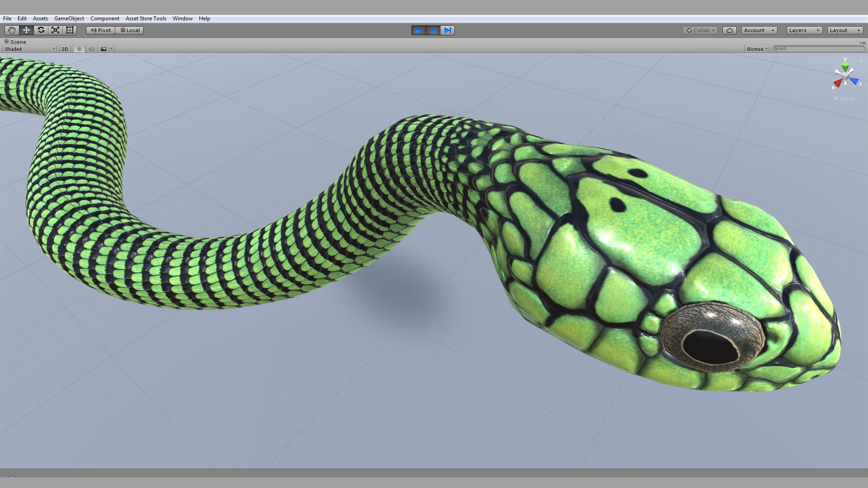The height and width of the screenshot is (488, 868).
Task: Open the Edit menu
Action: click(22, 19)
